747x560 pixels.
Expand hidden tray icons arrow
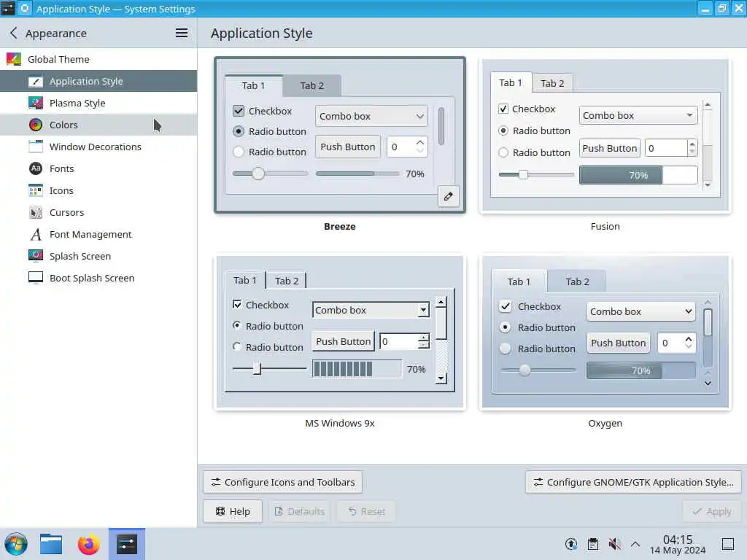635,544
